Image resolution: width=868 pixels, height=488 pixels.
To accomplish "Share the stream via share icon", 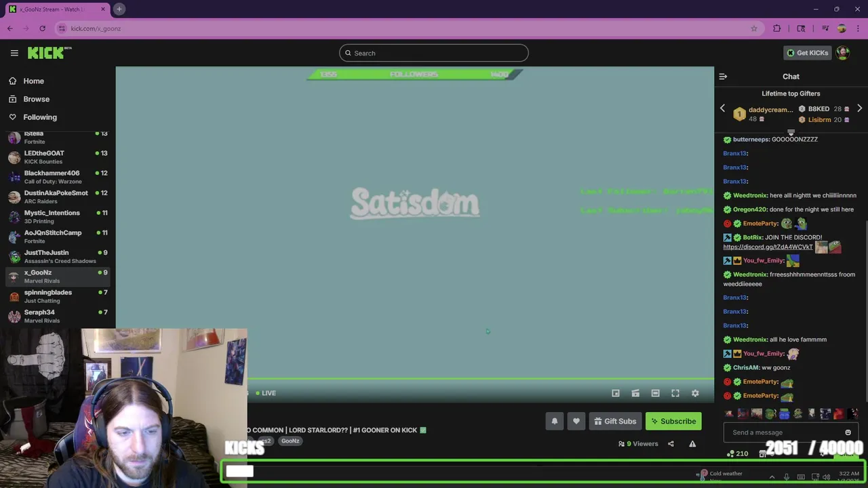I will [671, 444].
